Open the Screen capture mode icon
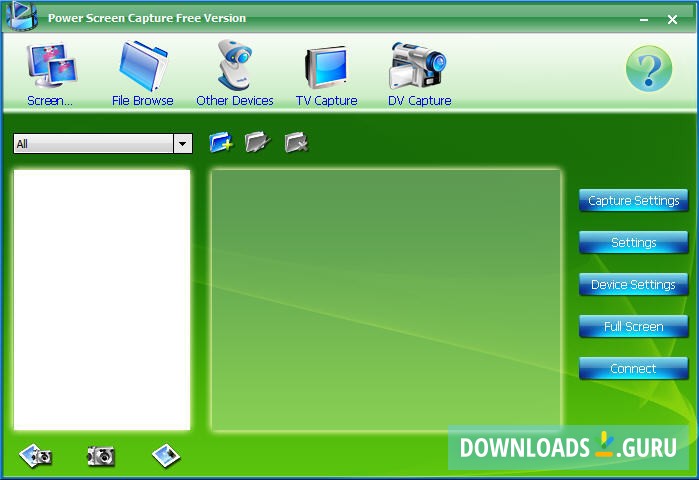Viewport: 699px width, 480px height. 50,65
